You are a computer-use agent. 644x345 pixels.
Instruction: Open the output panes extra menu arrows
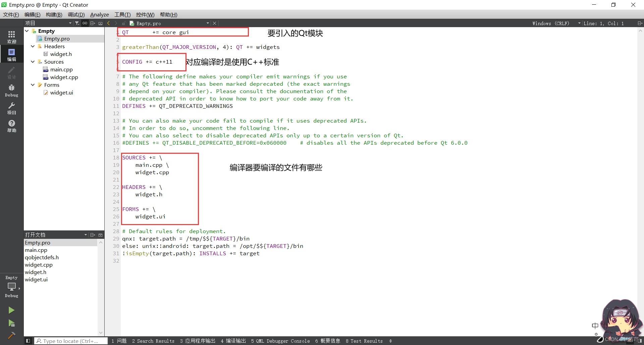tap(390, 341)
